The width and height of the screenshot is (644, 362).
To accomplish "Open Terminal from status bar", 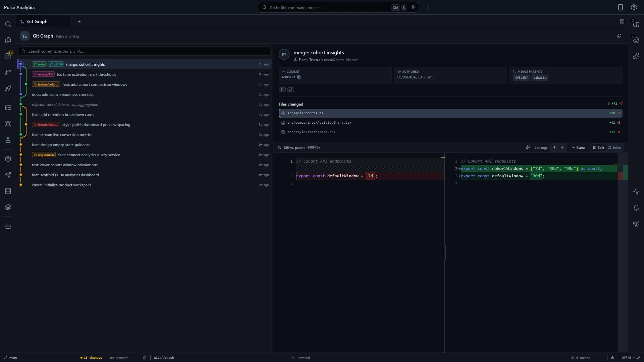I will [301, 358].
